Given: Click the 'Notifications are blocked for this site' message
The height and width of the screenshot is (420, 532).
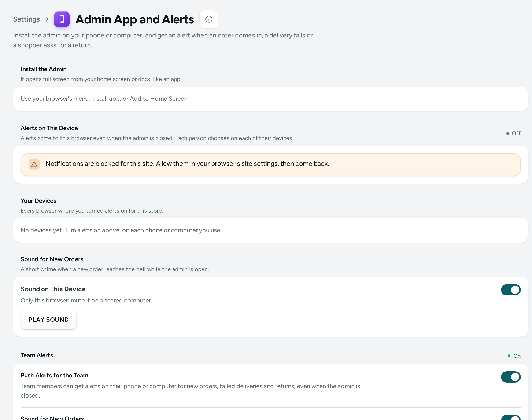Looking at the screenshot, I should (187, 163).
